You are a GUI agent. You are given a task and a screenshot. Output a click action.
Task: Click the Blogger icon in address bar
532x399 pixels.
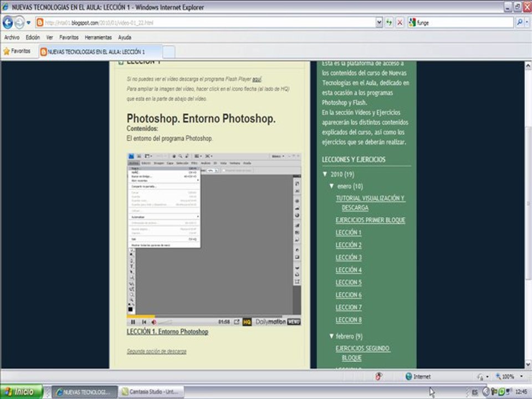(40, 23)
